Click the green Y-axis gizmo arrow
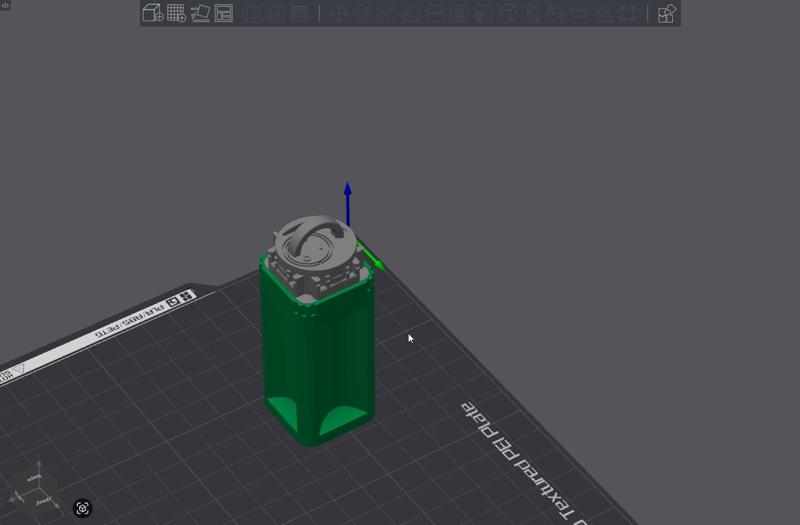Image resolution: width=800 pixels, height=525 pixels. pos(371,257)
